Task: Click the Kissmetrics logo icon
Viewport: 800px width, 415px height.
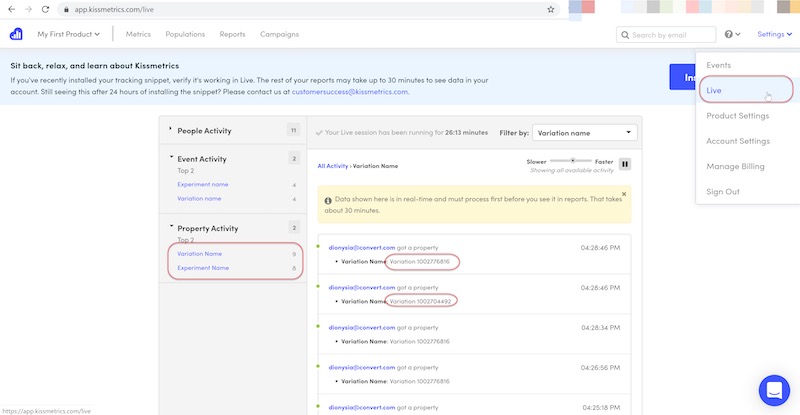Action: pos(16,34)
